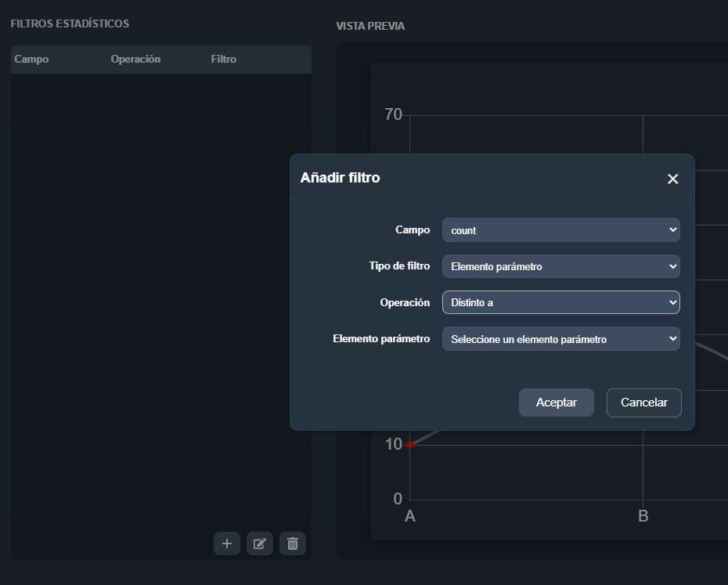Open the Tipo de filtro dropdown

coord(560,266)
